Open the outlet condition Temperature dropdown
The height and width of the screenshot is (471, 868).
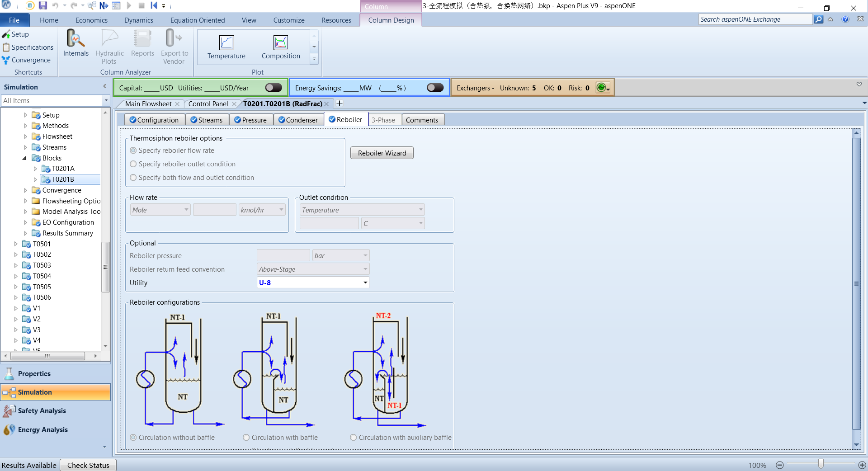421,210
